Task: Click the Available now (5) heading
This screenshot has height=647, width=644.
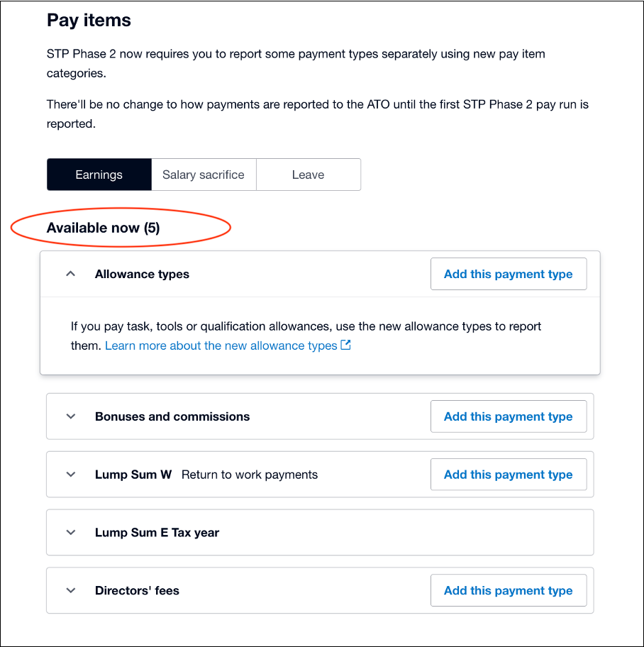Action: click(x=103, y=228)
